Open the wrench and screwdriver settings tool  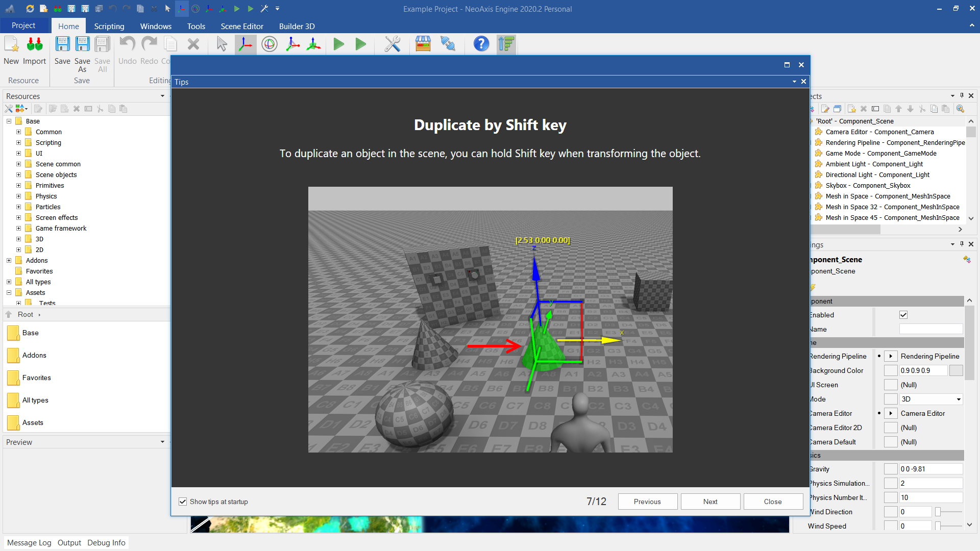click(x=392, y=45)
